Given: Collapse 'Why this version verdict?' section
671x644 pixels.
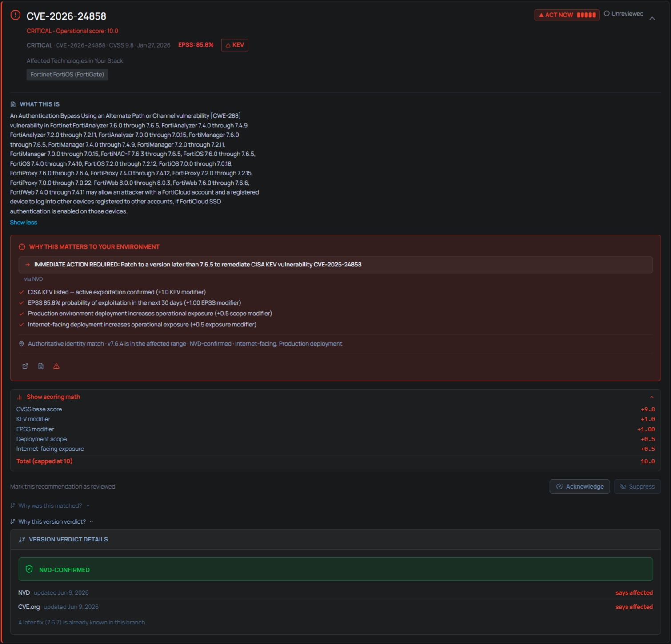Looking at the screenshot, I should [x=52, y=522].
